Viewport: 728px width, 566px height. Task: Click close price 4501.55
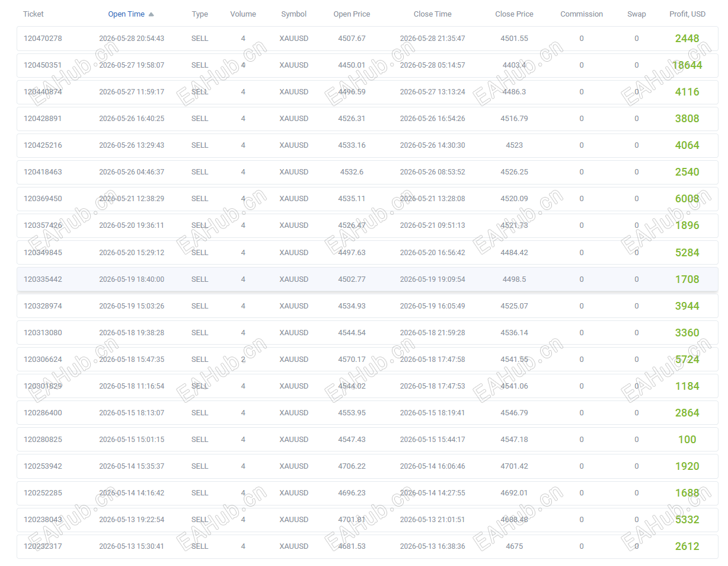pos(514,39)
